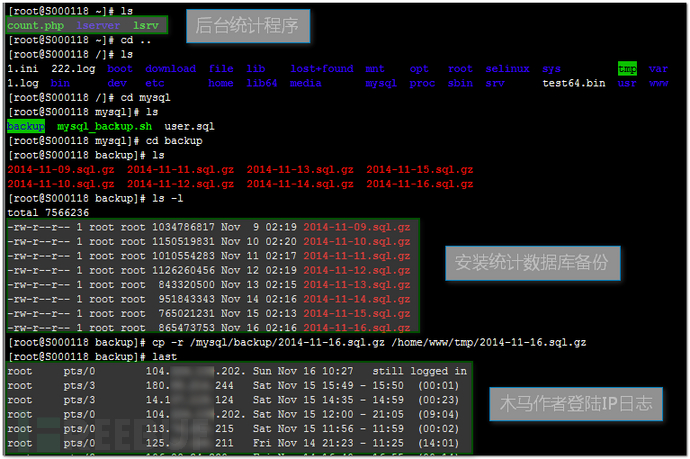The width and height of the screenshot is (690, 459).
Task: Click the session duration (14:01)
Action: (438, 443)
